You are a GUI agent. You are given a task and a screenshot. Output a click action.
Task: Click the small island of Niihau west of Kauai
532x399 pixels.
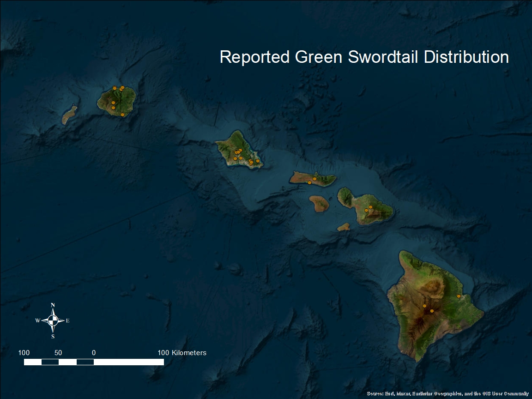[x=69, y=115]
